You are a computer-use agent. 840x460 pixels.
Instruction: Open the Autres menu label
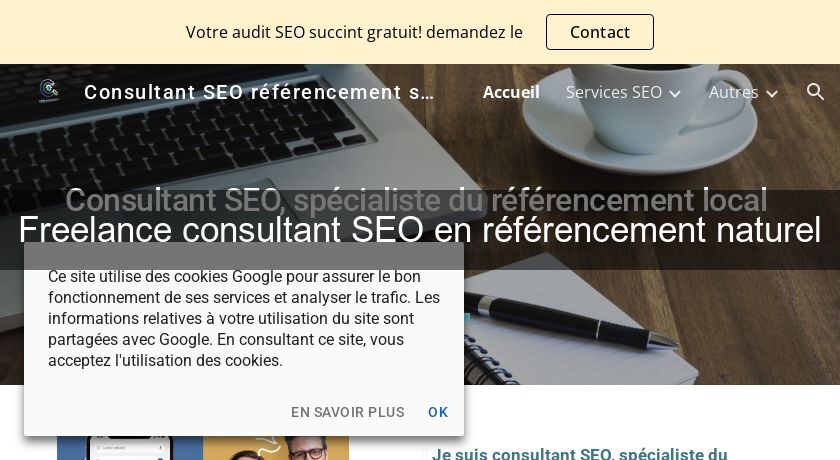tap(733, 92)
